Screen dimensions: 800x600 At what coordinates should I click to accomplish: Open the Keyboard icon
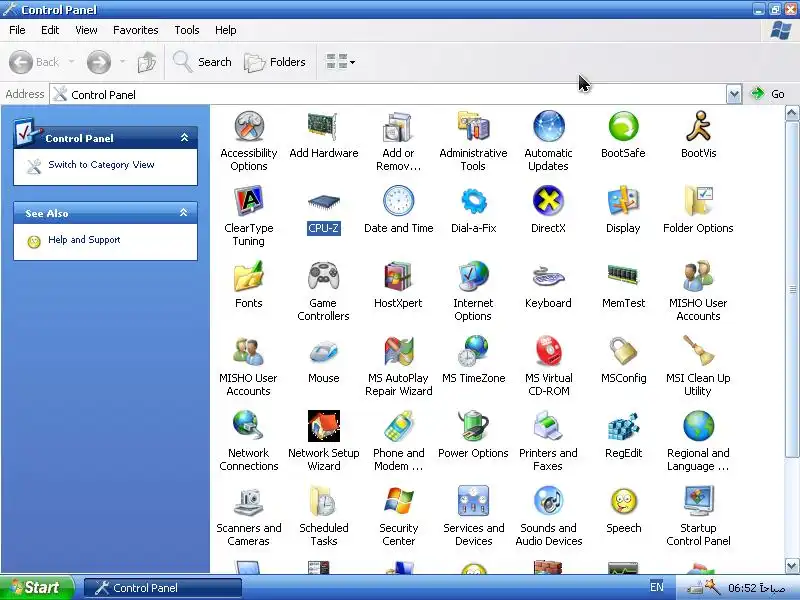(x=548, y=276)
